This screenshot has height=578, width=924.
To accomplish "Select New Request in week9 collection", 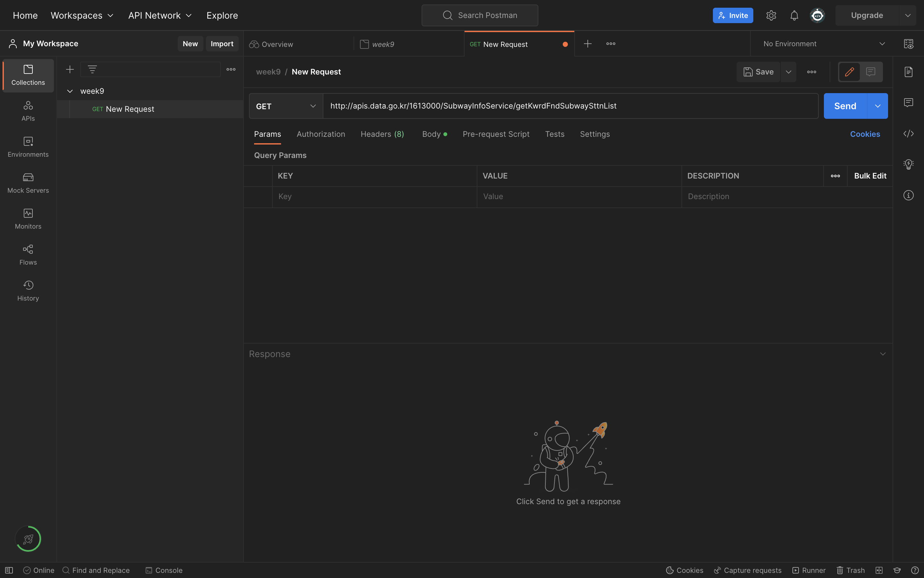I will pyautogui.click(x=150, y=109).
